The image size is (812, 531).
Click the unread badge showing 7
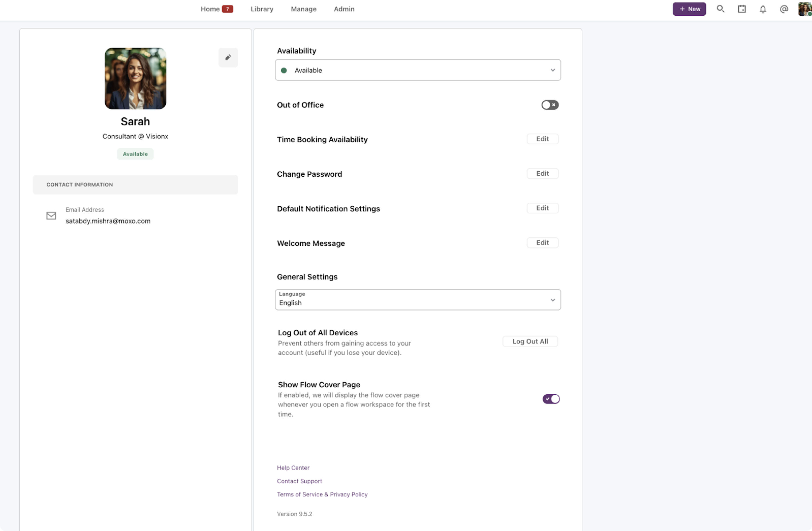228,9
